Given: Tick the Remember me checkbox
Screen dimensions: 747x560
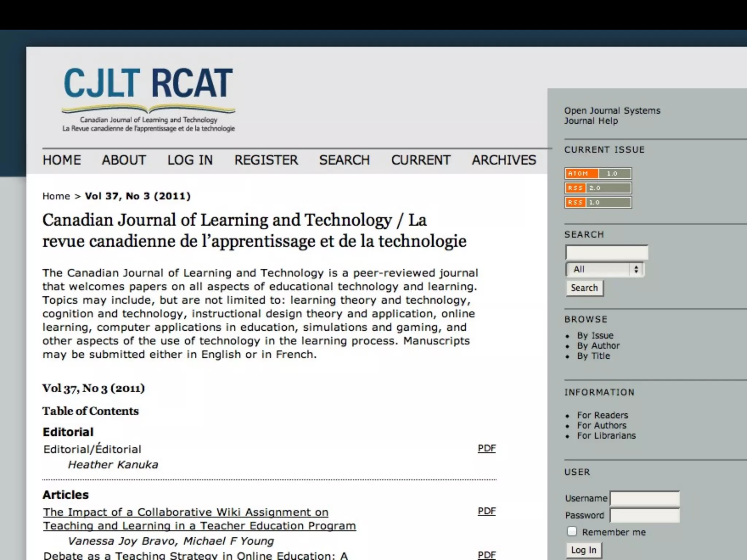Looking at the screenshot, I should click(572, 532).
